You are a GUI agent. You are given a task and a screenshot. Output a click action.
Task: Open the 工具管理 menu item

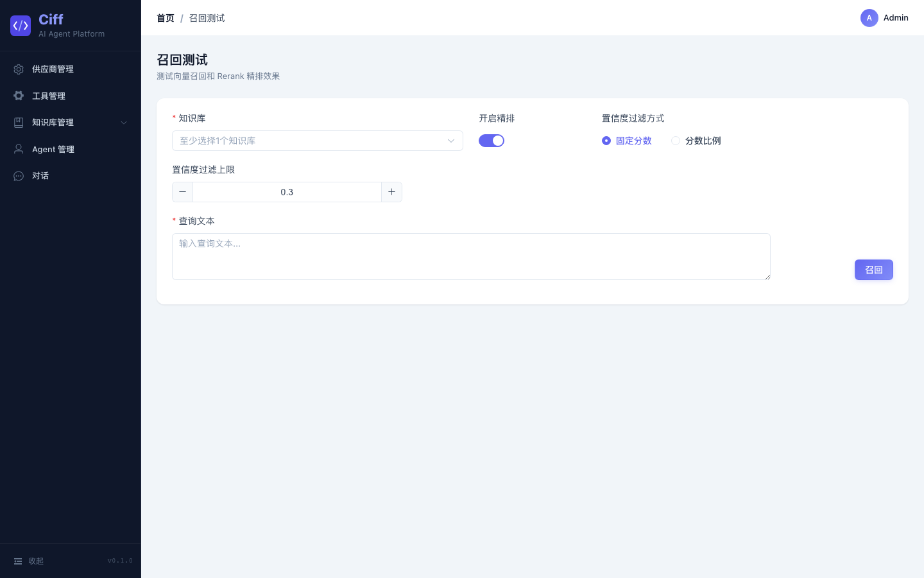click(71, 96)
